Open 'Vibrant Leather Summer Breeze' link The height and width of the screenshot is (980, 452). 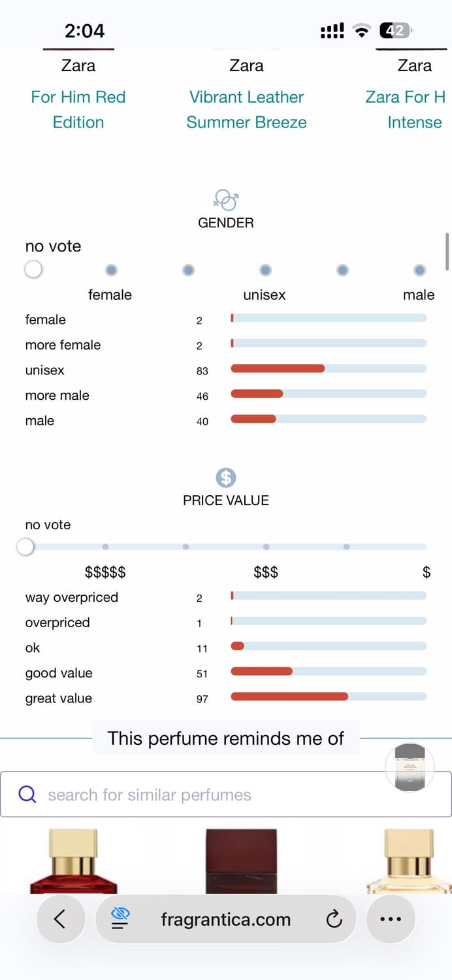pyautogui.click(x=246, y=110)
